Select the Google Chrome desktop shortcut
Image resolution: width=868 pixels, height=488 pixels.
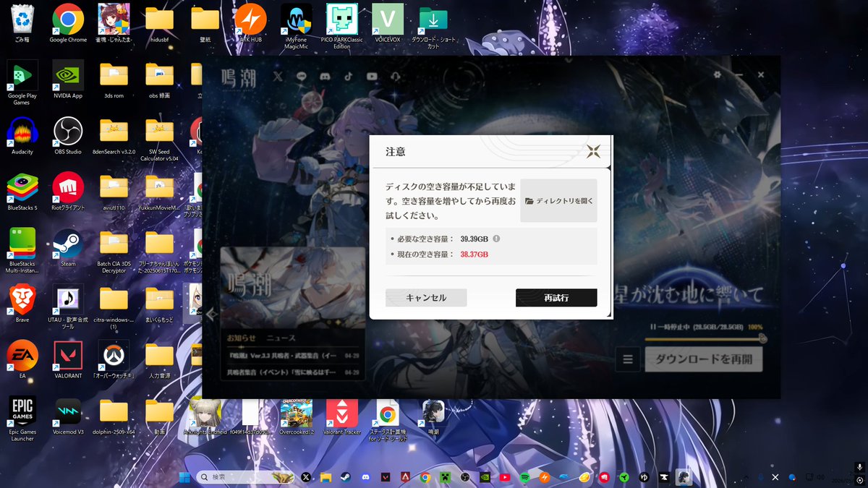(x=68, y=25)
